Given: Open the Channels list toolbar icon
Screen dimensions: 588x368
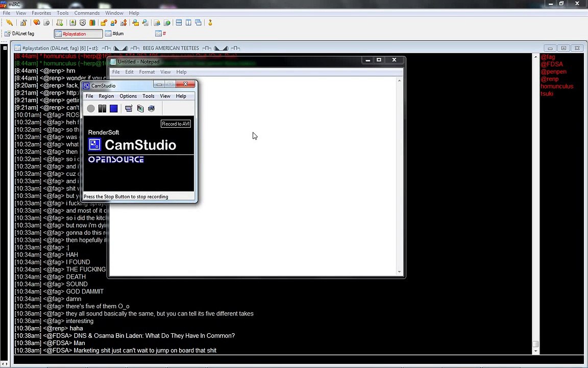Looking at the screenshot, I should 46,23.
